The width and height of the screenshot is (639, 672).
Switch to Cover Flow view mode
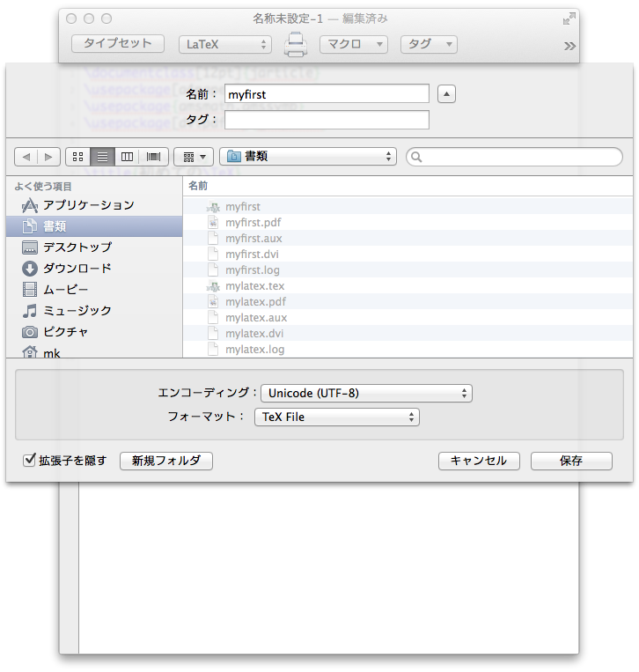[x=154, y=157]
